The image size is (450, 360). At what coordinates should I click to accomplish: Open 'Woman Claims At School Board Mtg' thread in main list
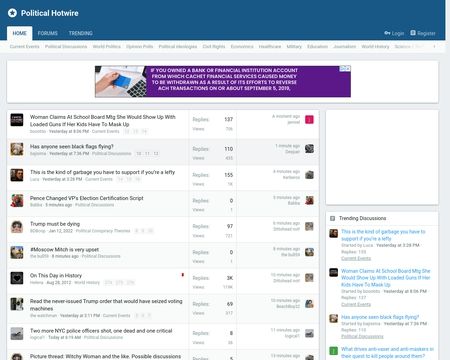click(x=103, y=121)
